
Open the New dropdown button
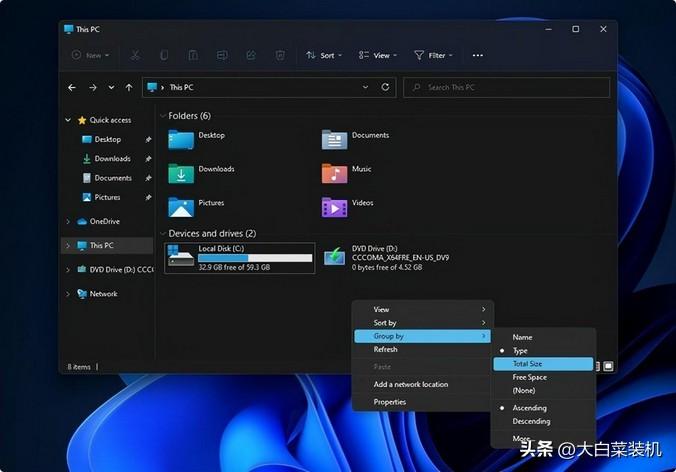pyautogui.click(x=91, y=55)
